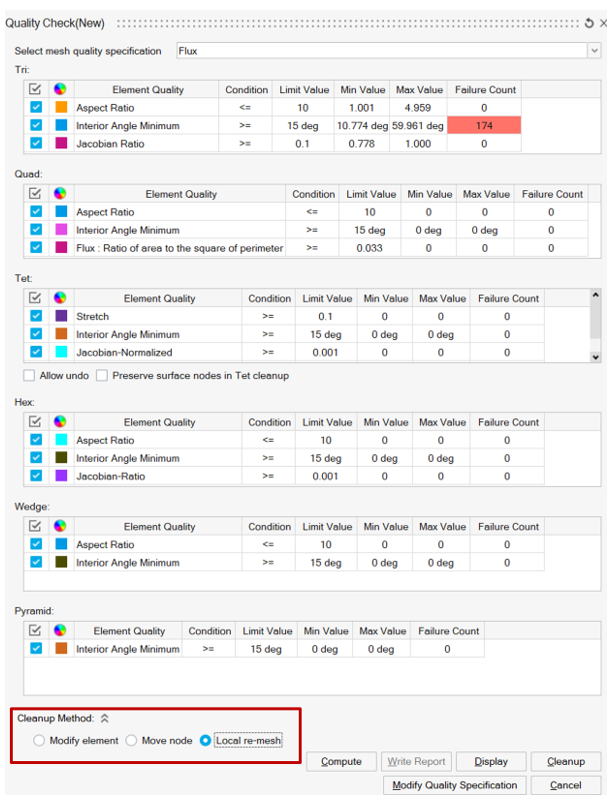616x802 pixels.
Task: Click the Compute button
Action: (x=341, y=762)
